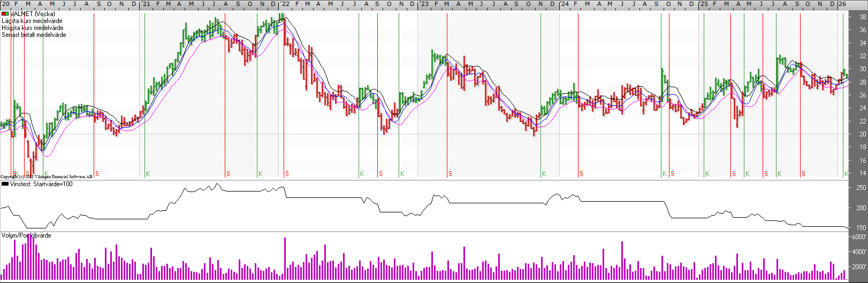The width and height of the screenshot is (868, 283).
Task: Click the 38 label on price axis
Action: point(863,17)
